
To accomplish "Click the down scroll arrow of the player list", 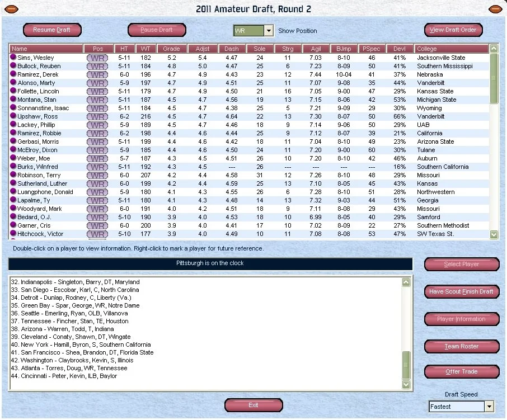I will point(494,234).
